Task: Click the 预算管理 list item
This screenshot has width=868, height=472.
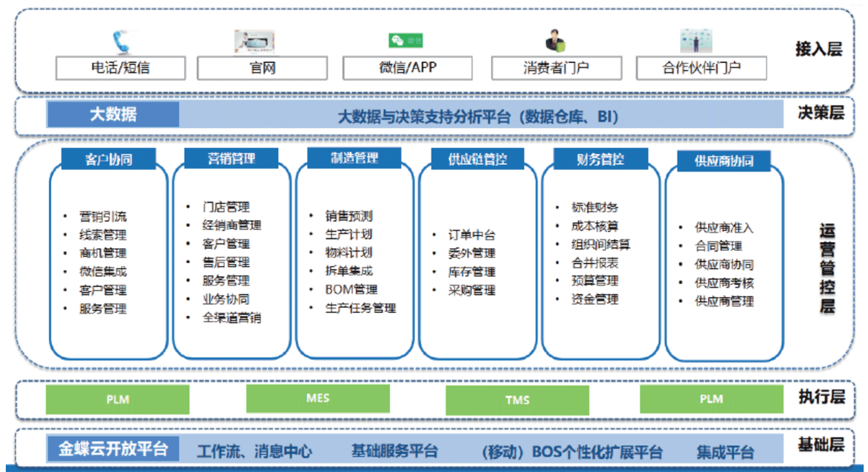Action: pos(594,281)
